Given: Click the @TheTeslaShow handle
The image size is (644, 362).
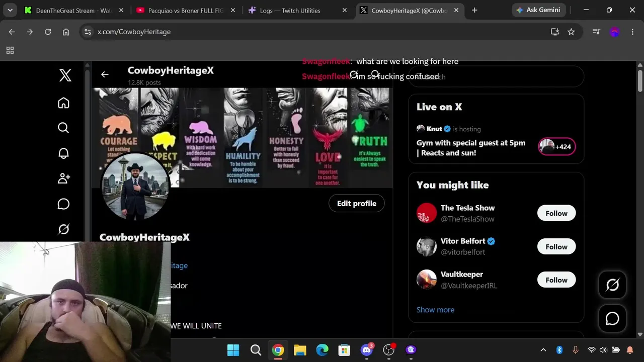Looking at the screenshot, I should (467, 219).
